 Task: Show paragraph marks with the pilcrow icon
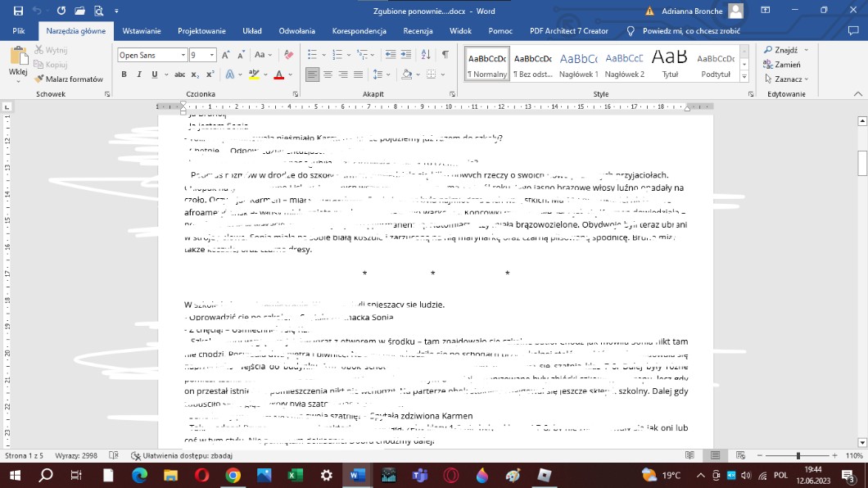coord(445,55)
